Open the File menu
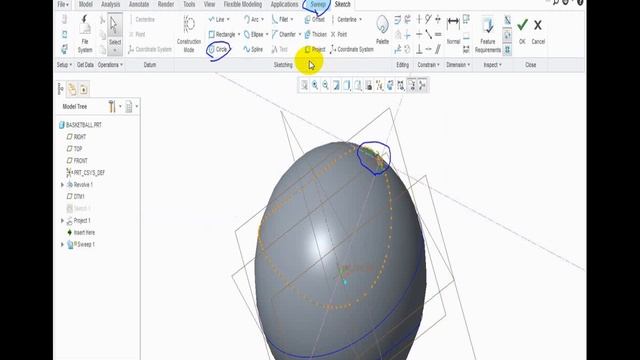 point(62,4)
